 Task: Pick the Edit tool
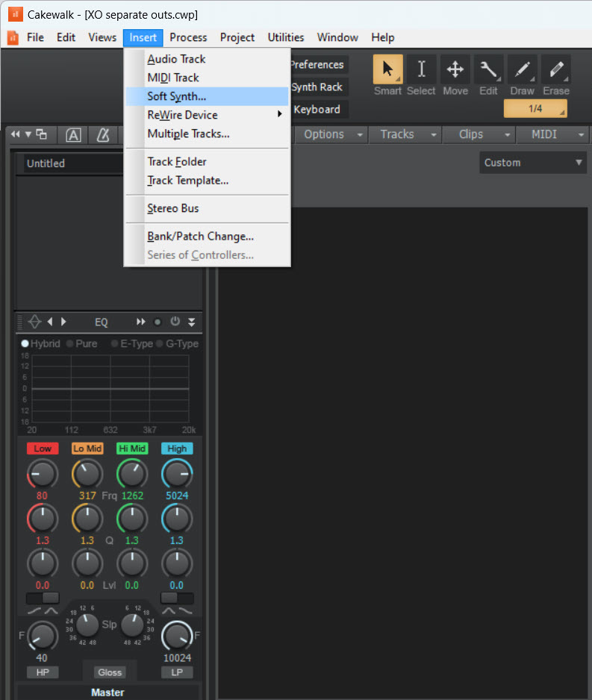(488, 69)
